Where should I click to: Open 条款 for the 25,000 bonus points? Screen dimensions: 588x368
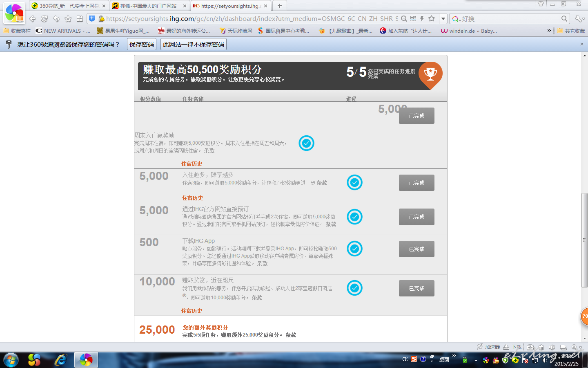291,335
